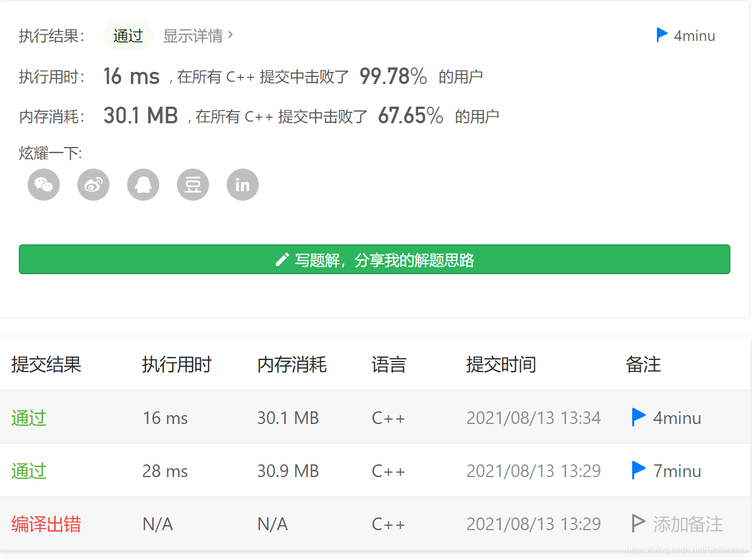Screen dimensions: 752x560
Task: Select timestamp in 编译出错 row
Action: 534,524
